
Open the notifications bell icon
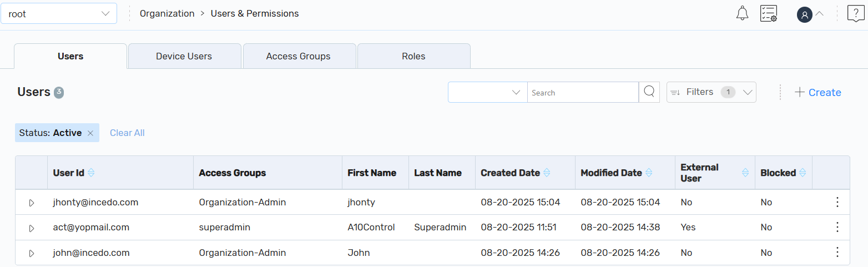pos(742,14)
